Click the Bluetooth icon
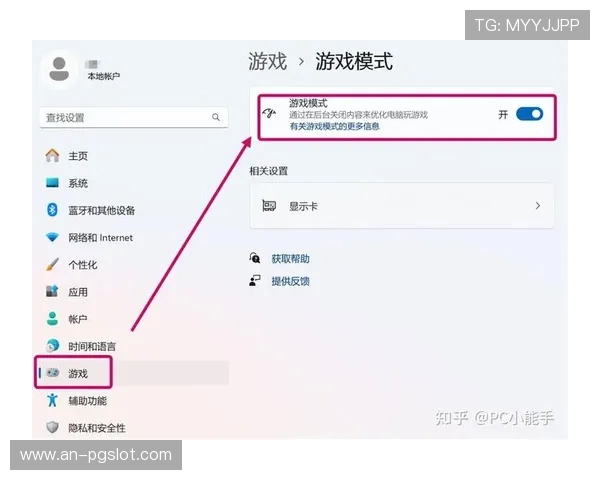This screenshot has height=480, width=600. point(52,210)
